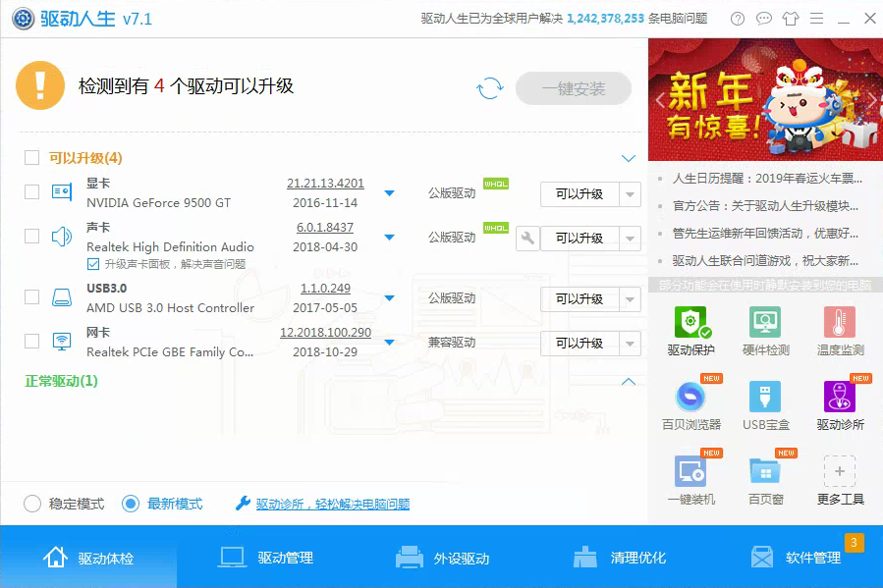Screen dimensions: 883x588
Task: Click 可以升级 button for NVIDIA GeForce 9500 GT
Action: (579, 194)
